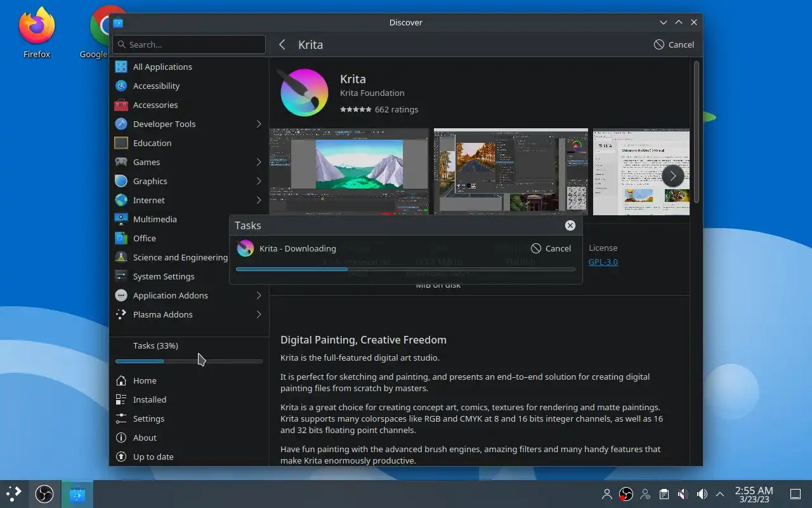Select the Education category label
The width and height of the screenshot is (812, 508).
[152, 143]
